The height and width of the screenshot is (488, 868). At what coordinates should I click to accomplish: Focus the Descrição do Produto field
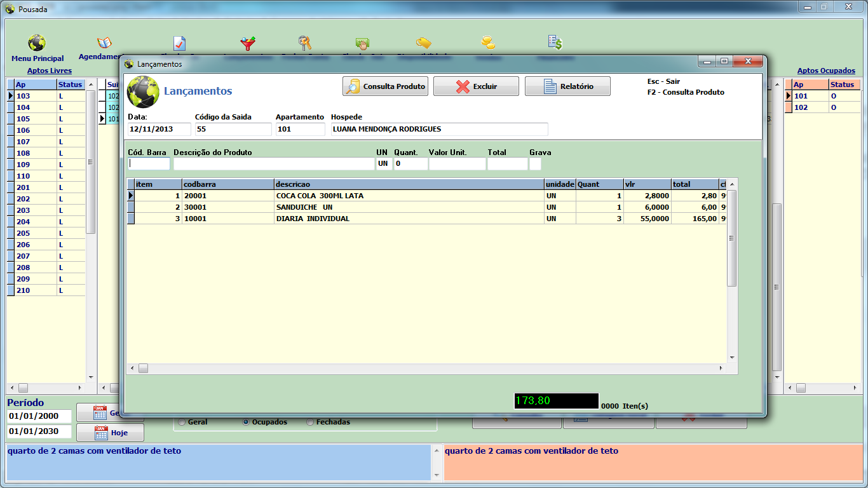pyautogui.click(x=274, y=163)
